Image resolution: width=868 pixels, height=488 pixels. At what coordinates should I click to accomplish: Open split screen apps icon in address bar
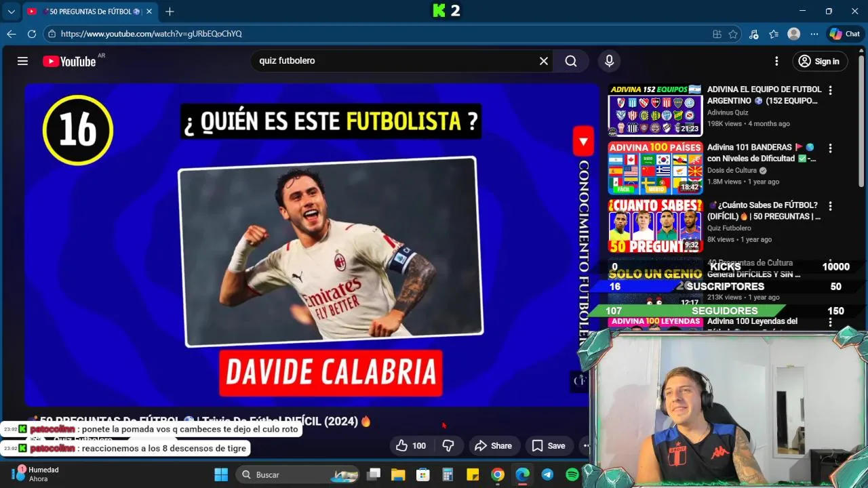click(717, 34)
